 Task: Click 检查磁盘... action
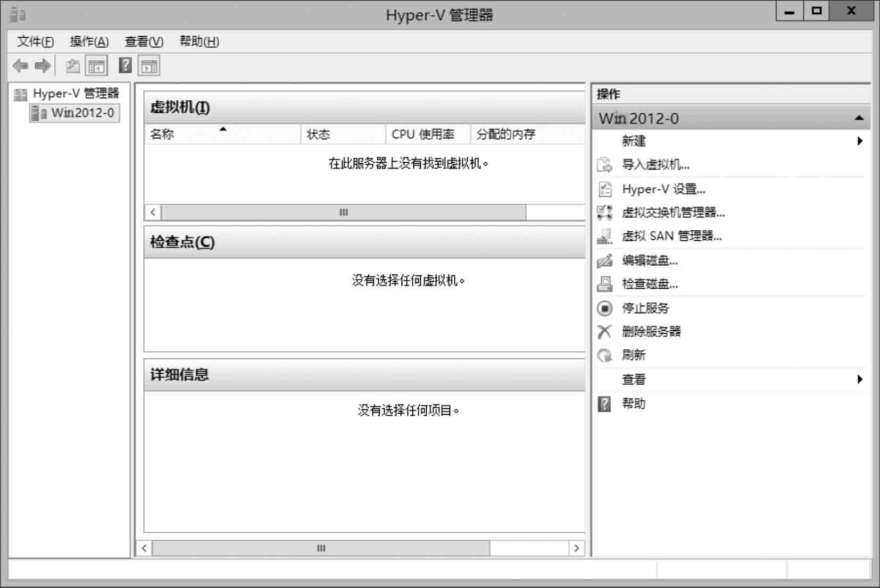[650, 284]
